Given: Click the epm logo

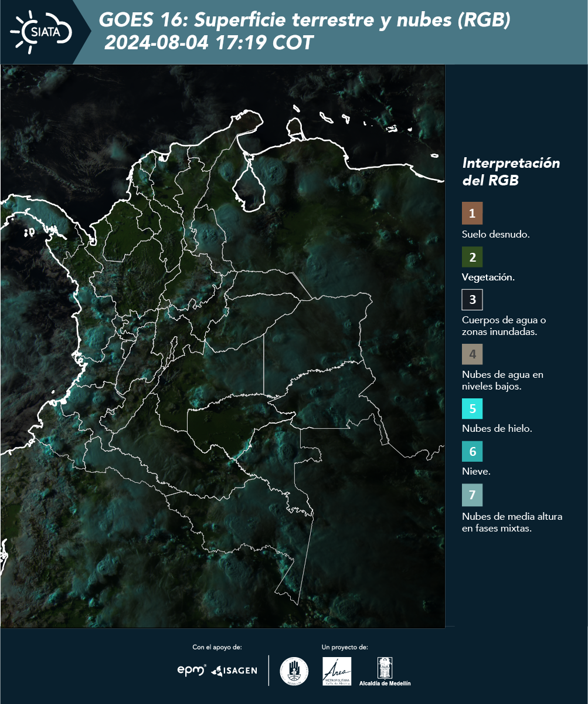Looking at the screenshot, I should coord(192,670).
